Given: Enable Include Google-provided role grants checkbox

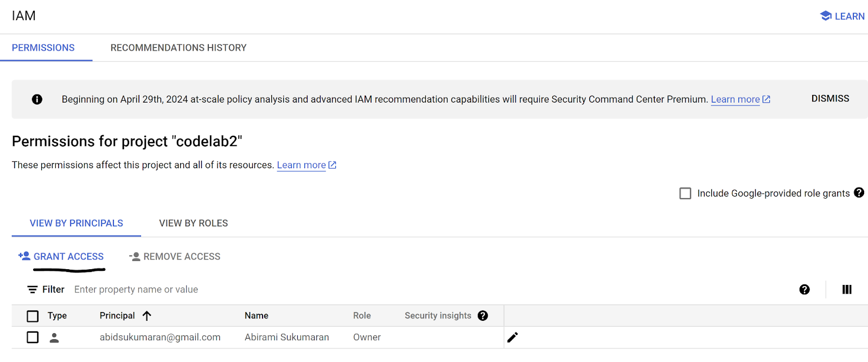Looking at the screenshot, I should 685,193.
